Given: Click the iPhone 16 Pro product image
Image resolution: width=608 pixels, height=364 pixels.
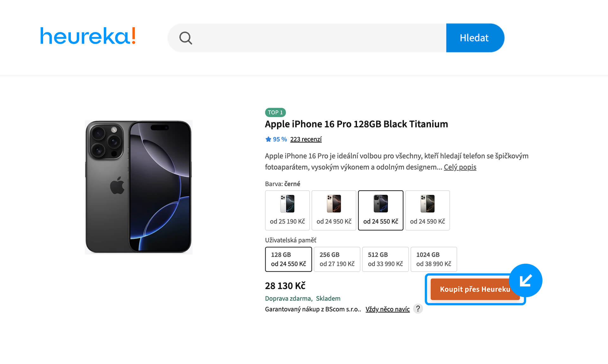Looking at the screenshot, I should pos(139,187).
